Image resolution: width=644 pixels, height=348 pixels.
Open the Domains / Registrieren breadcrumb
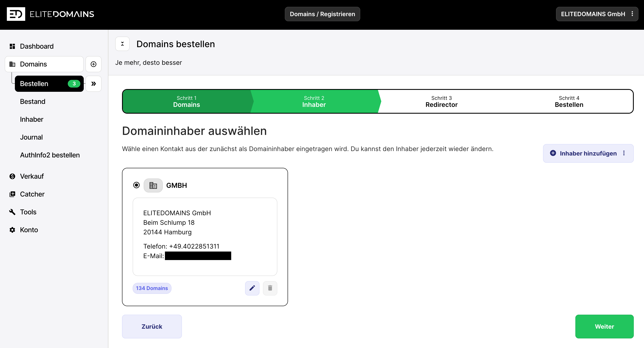[x=322, y=14]
